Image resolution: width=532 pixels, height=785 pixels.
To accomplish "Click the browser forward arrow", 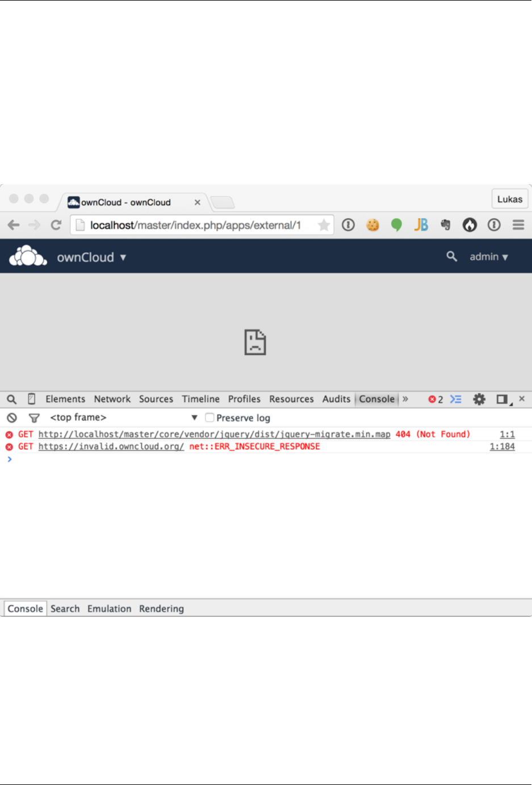I will [35, 225].
